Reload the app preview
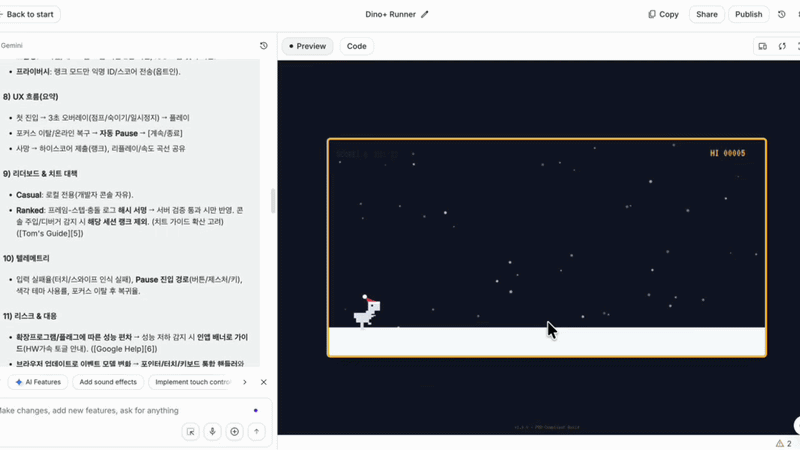Viewport: 800px width, 450px height. coord(782,46)
